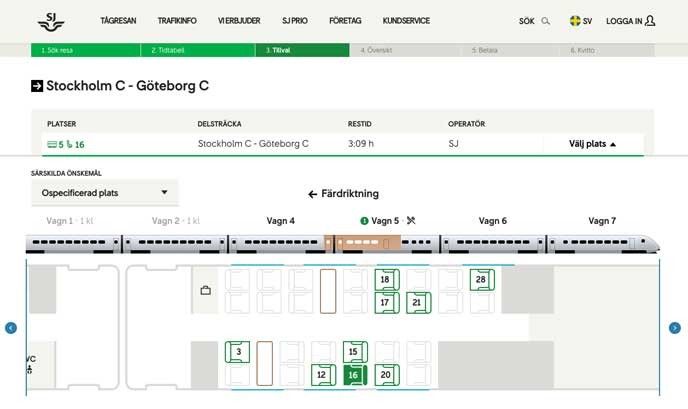Choose seat 3 on the seat map

tap(238, 352)
